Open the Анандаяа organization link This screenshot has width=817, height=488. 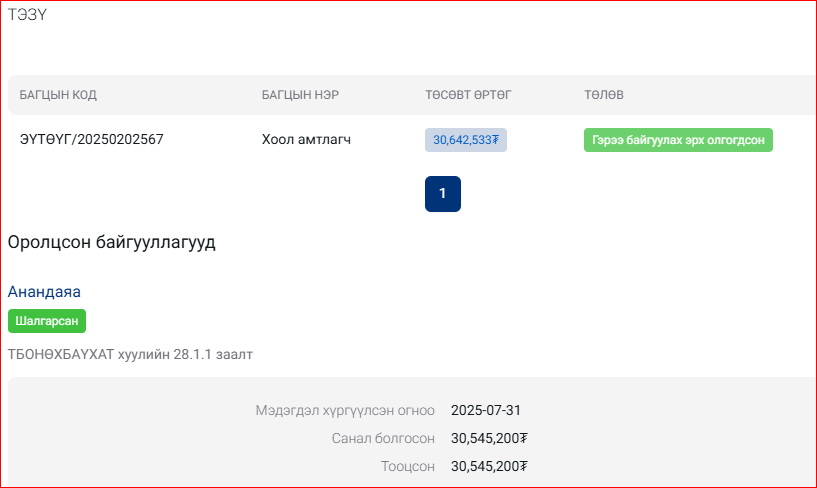pyautogui.click(x=44, y=292)
